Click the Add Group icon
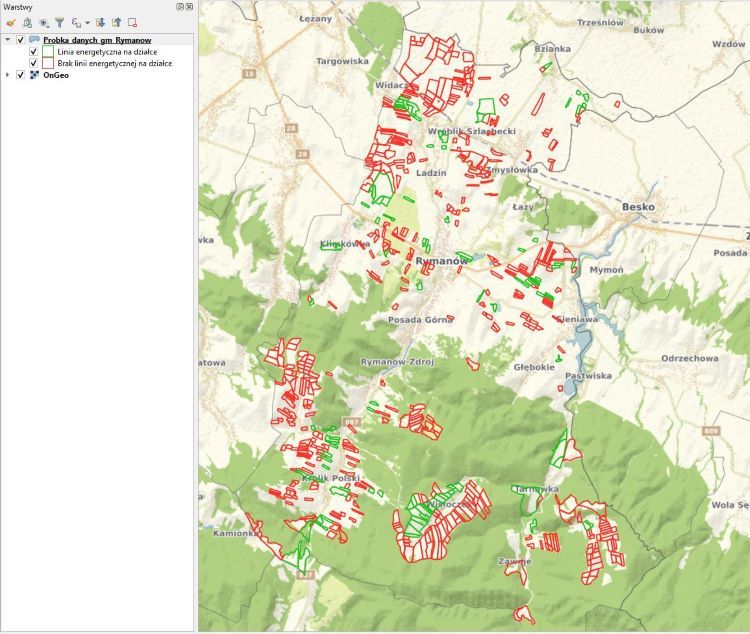The width and height of the screenshot is (750, 634). (x=27, y=21)
